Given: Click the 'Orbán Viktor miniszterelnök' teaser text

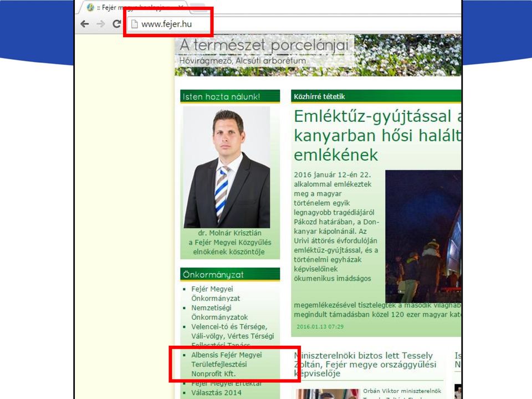Looking at the screenshot, I should (402, 391).
